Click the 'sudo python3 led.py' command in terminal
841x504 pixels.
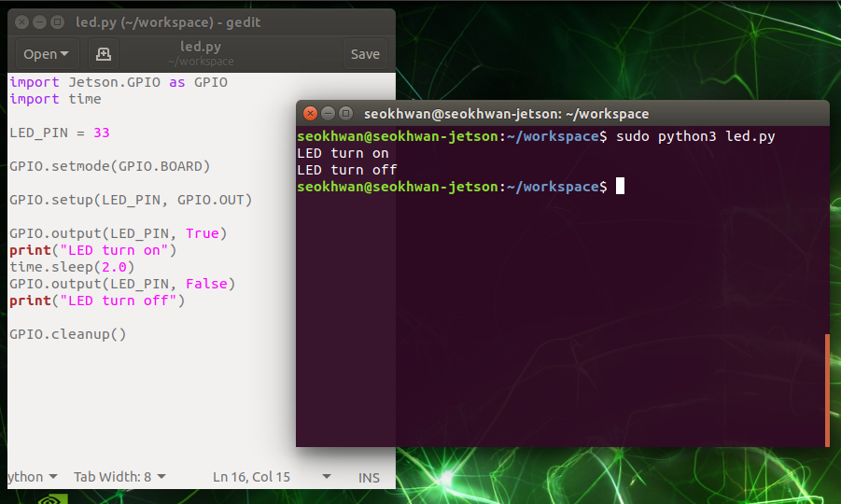(x=695, y=136)
